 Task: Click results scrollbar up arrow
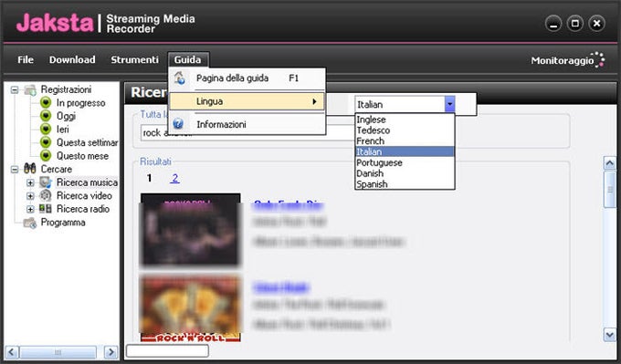609,163
